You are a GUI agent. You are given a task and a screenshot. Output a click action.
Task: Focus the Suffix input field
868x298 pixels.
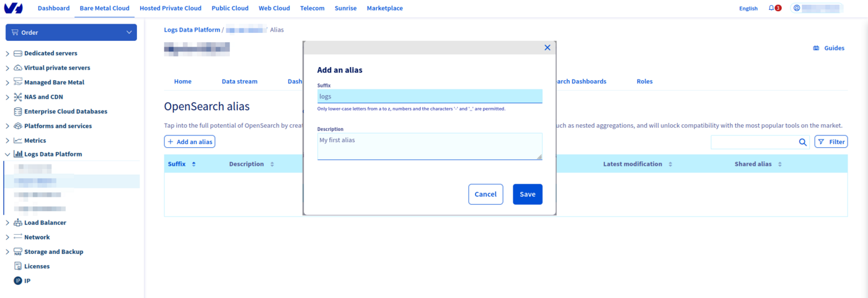(x=429, y=96)
